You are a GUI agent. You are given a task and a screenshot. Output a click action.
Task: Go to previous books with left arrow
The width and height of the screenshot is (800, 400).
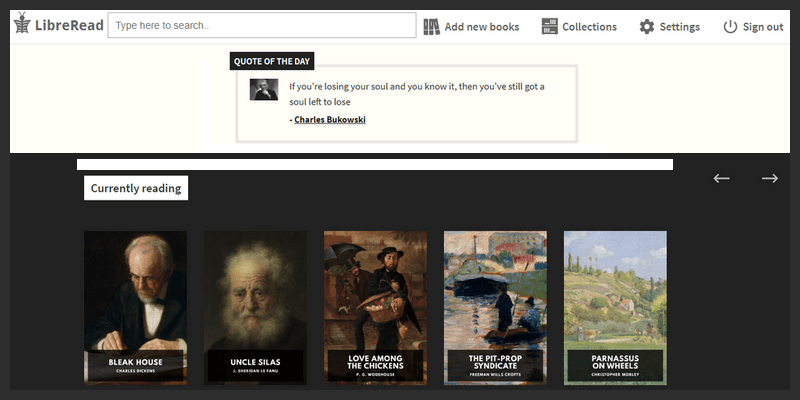(x=721, y=178)
